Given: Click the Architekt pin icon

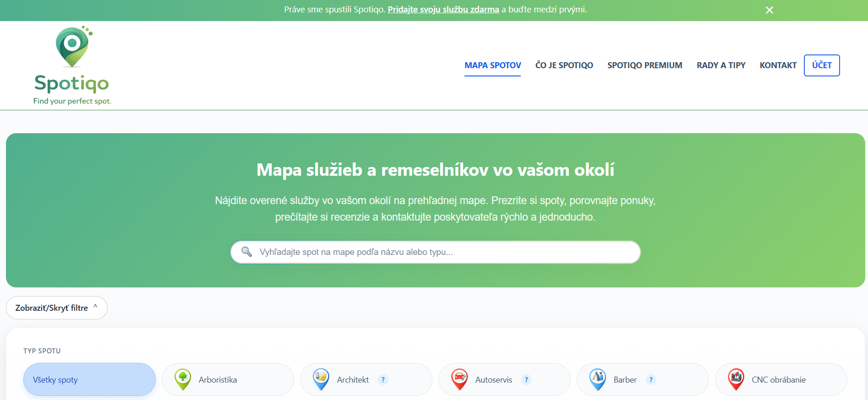Looking at the screenshot, I should point(321,379).
